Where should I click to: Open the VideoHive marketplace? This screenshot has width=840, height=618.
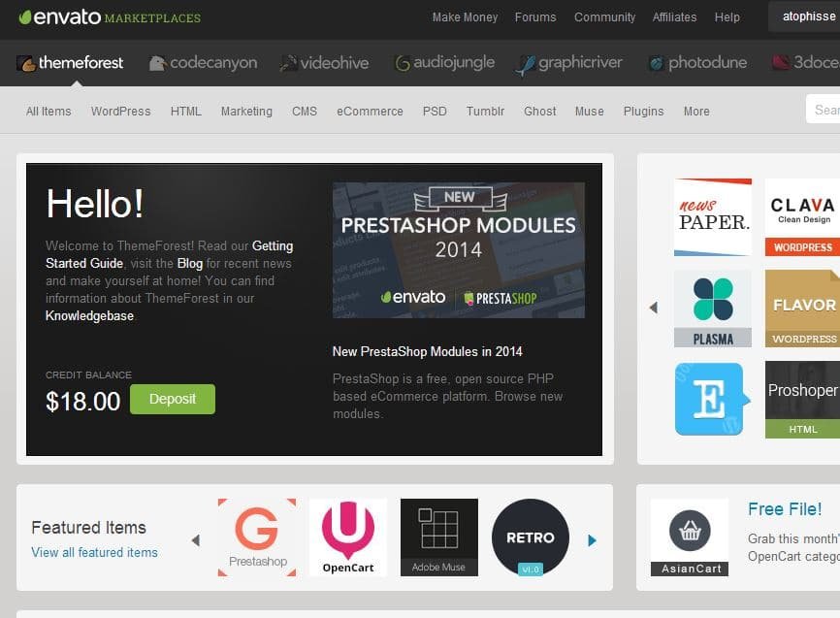point(324,63)
